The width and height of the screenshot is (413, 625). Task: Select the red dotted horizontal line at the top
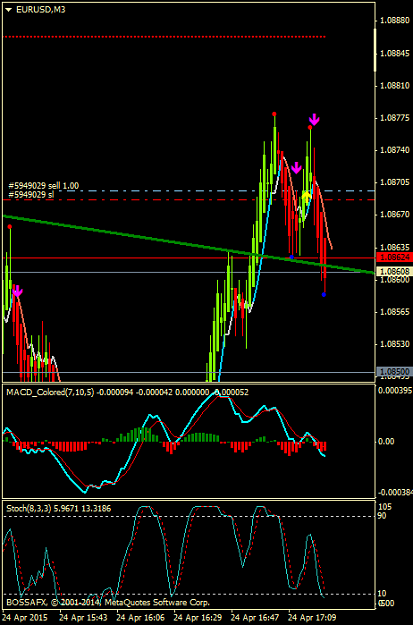(x=164, y=37)
